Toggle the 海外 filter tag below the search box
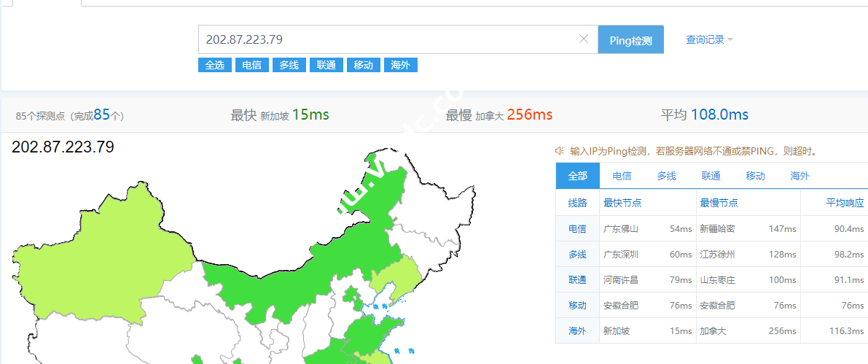 tap(400, 65)
